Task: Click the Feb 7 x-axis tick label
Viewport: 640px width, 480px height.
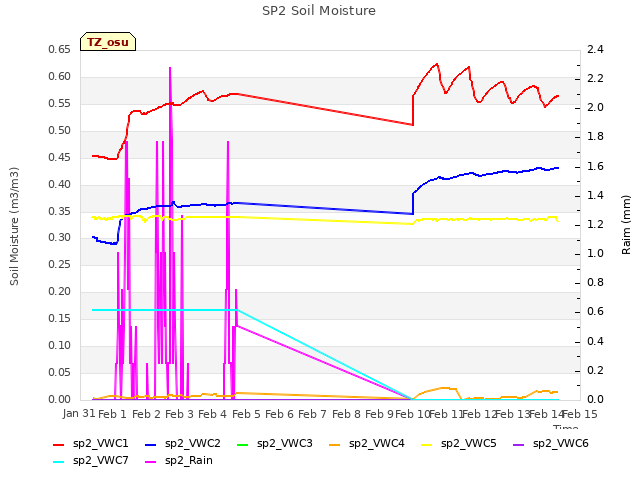Action: (x=312, y=415)
